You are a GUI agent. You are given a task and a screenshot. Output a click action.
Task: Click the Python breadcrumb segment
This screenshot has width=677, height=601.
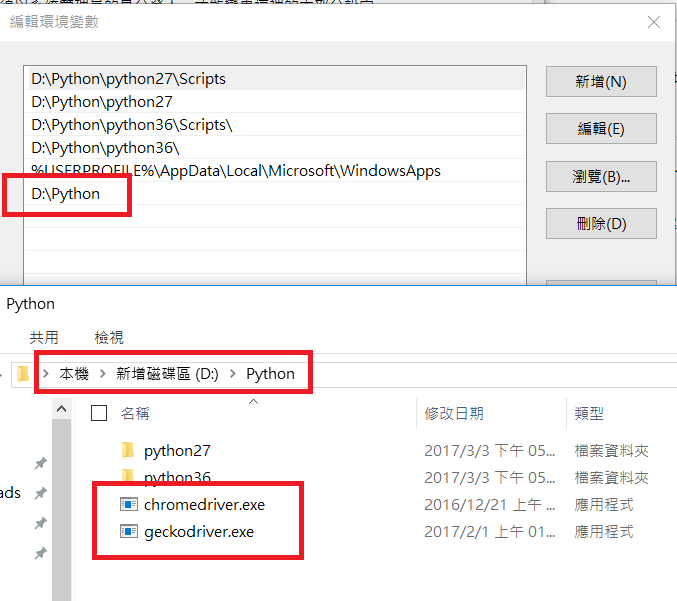tap(270, 374)
